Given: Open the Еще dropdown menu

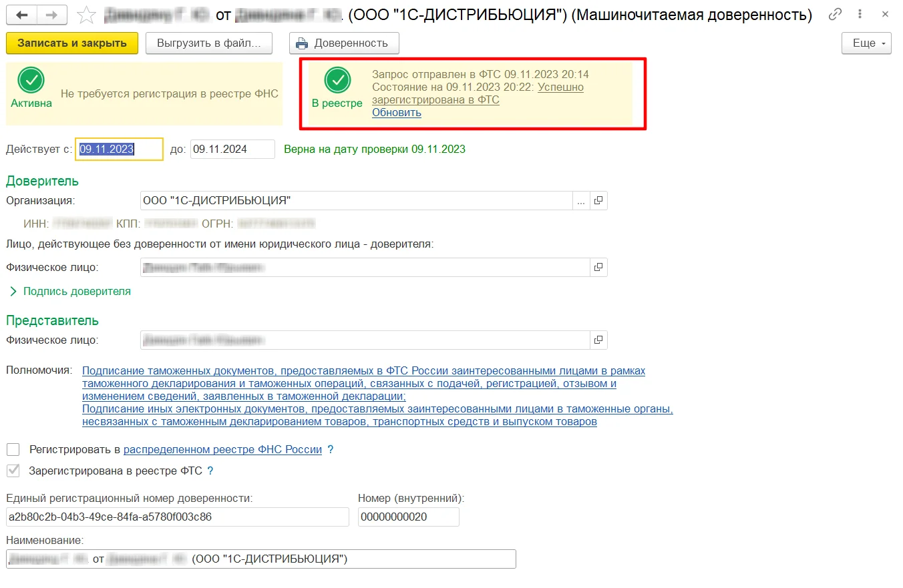Looking at the screenshot, I should click(866, 43).
